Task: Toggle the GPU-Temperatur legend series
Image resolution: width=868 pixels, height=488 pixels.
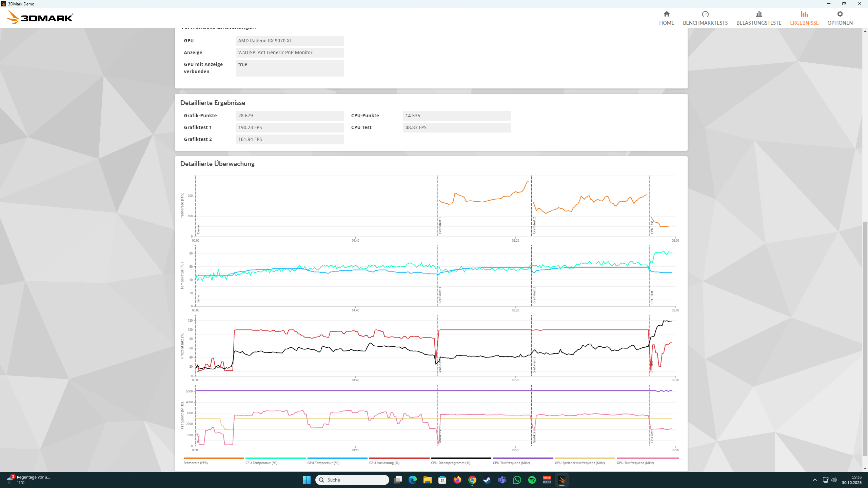Action: [x=323, y=463]
